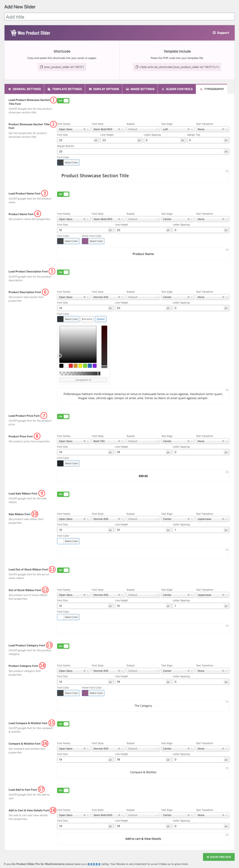The height and width of the screenshot is (868, 239).
Task: Pick the red swatch in the color picker
Action: point(71,366)
